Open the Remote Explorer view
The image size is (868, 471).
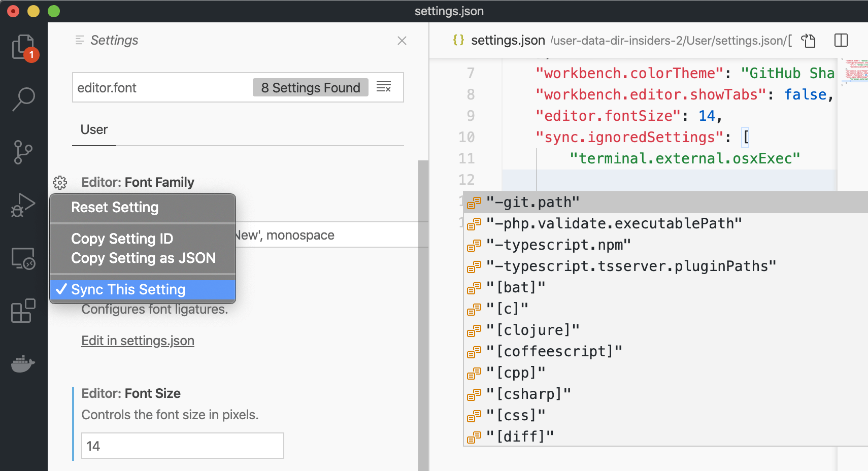(x=23, y=258)
